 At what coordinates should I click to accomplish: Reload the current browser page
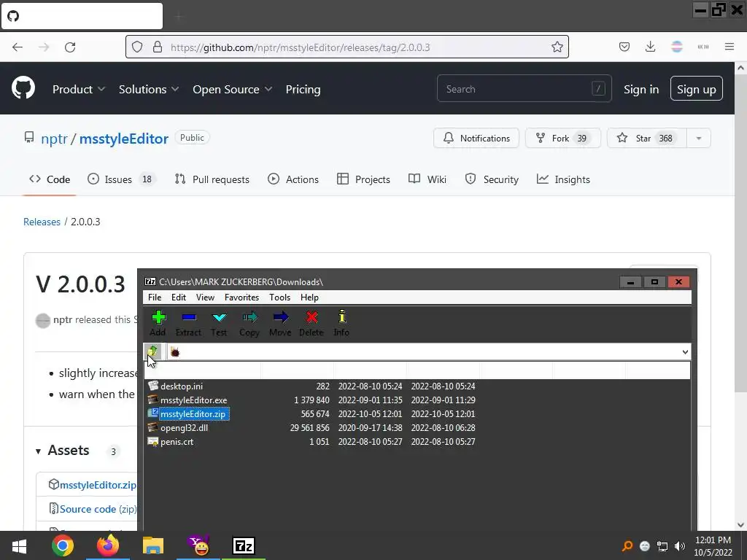70,47
